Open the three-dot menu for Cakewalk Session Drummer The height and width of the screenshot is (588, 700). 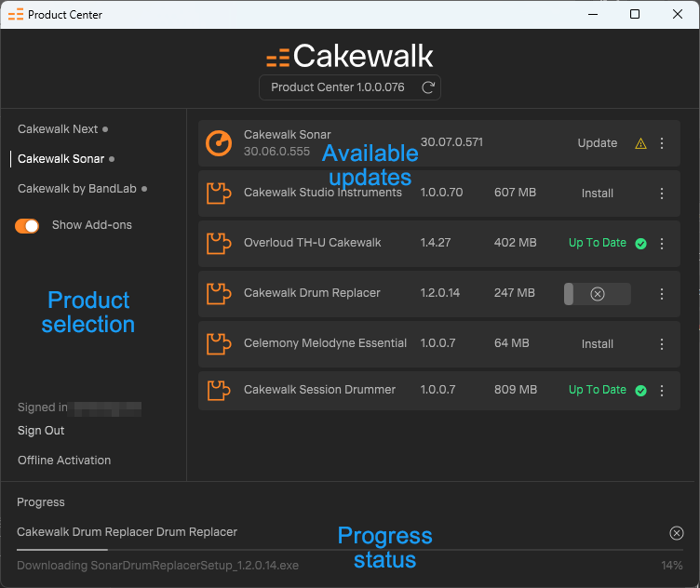pyautogui.click(x=662, y=391)
